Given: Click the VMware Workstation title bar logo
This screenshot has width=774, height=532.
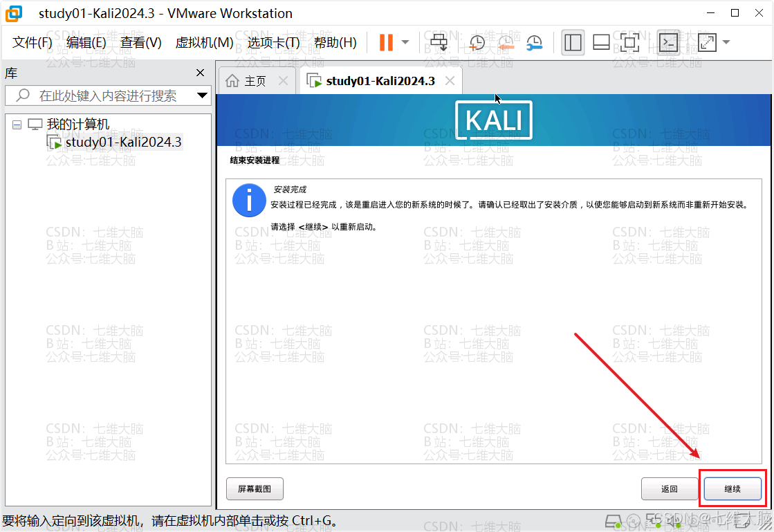Looking at the screenshot, I should click(14, 13).
